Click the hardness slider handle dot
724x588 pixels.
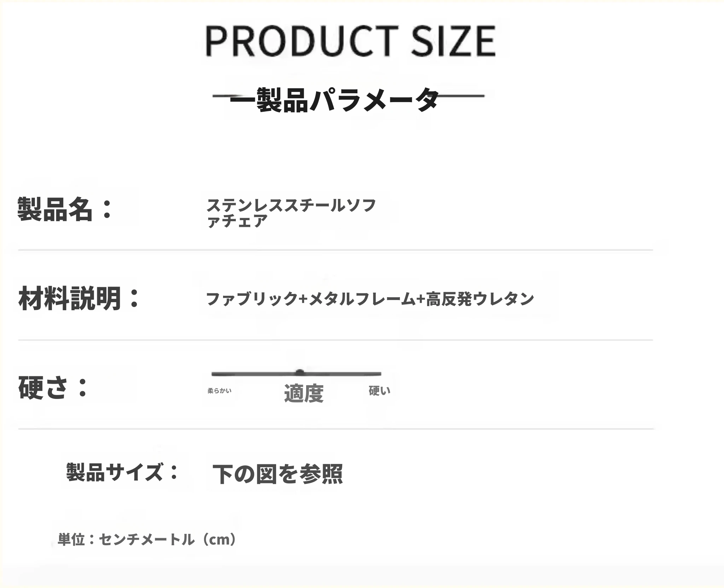click(x=300, y=372)
